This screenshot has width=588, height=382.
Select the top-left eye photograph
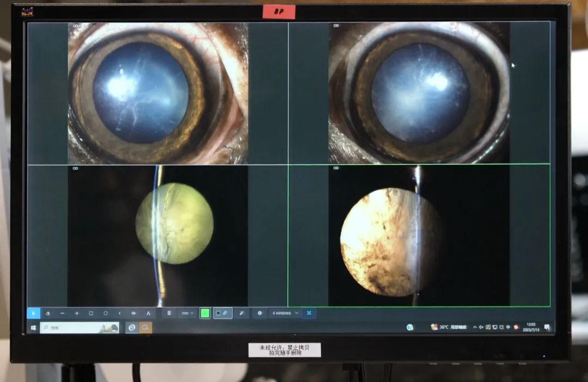point(157,94)
